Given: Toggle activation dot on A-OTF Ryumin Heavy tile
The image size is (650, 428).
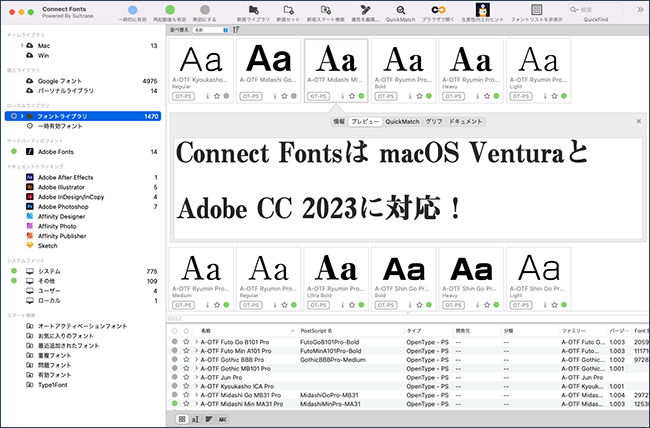Looking at the screenshot, I should click(x=497, y=96).
